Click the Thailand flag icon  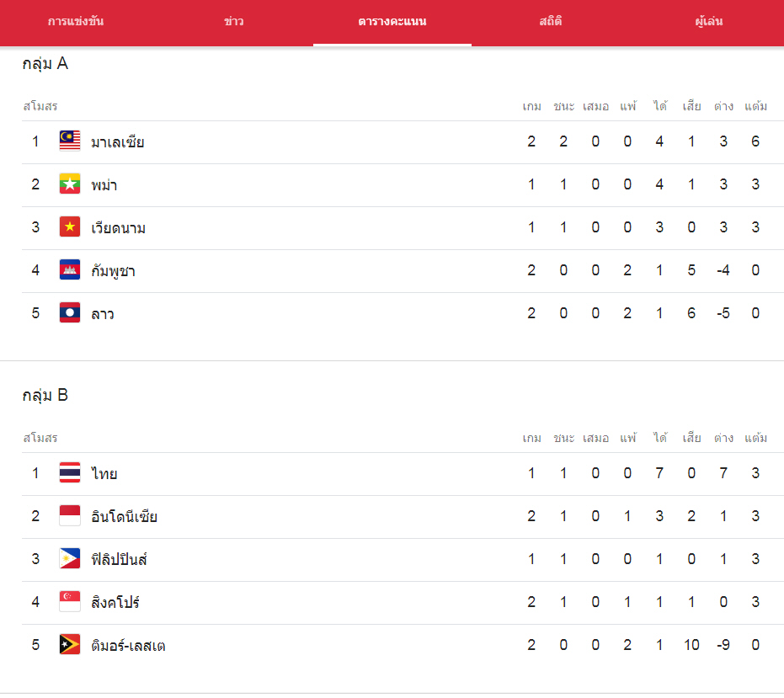pos(70,472)
